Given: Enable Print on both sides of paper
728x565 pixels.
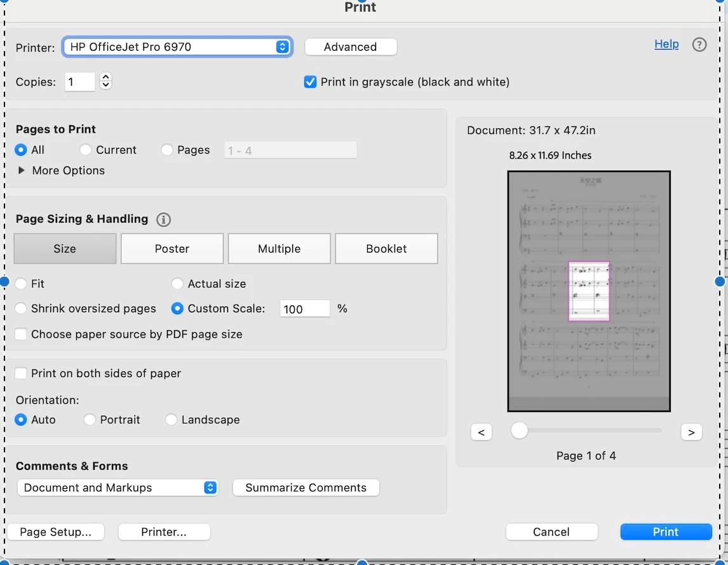Looking at the screenshot, I should [20, 373].
